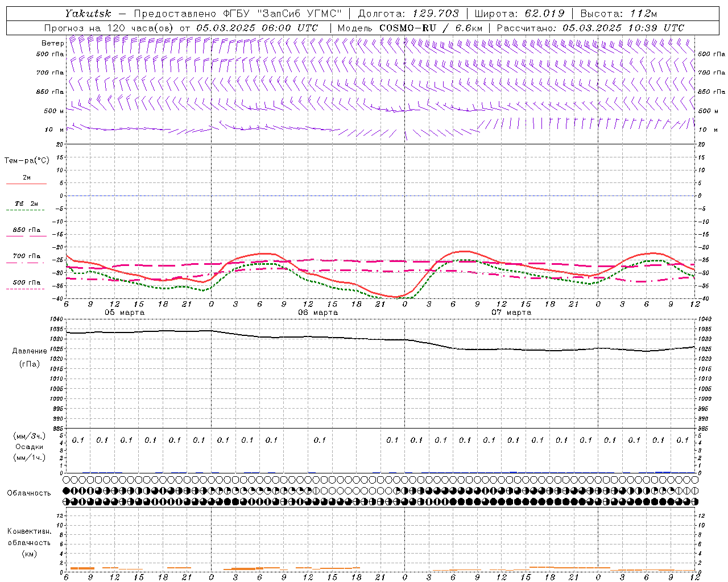Click the '06 марта' date label
Screen dimensions: 728x582
318,313
